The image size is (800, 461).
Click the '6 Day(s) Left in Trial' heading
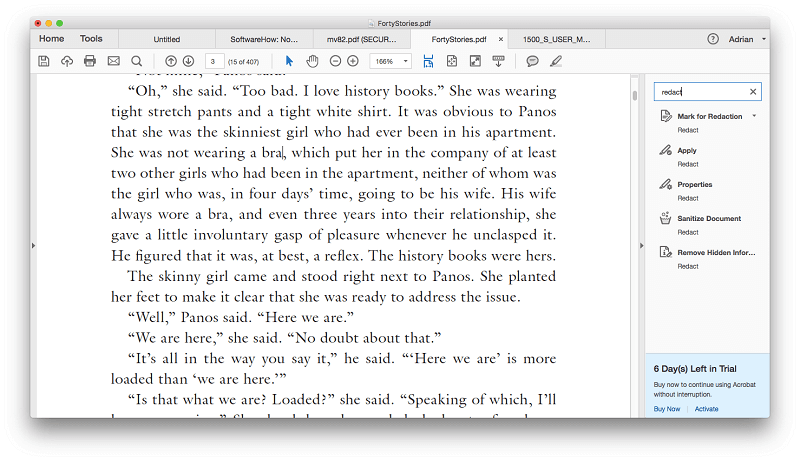(x=695, y=369)
